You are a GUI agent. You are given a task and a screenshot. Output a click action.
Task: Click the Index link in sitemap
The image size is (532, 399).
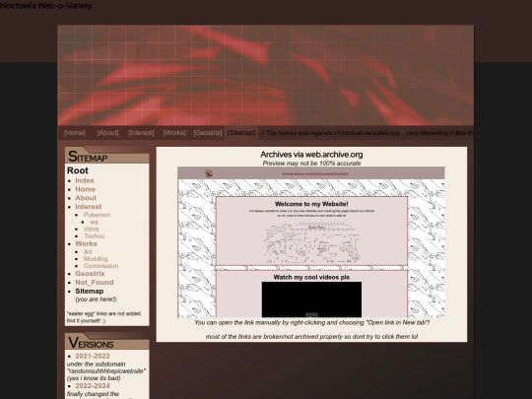click(85, 180)
